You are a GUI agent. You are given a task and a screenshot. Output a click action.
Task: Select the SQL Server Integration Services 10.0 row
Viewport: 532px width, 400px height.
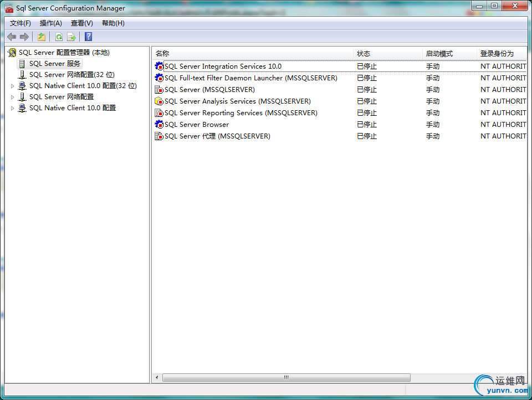pyautogui.click(x=340, y=66)
